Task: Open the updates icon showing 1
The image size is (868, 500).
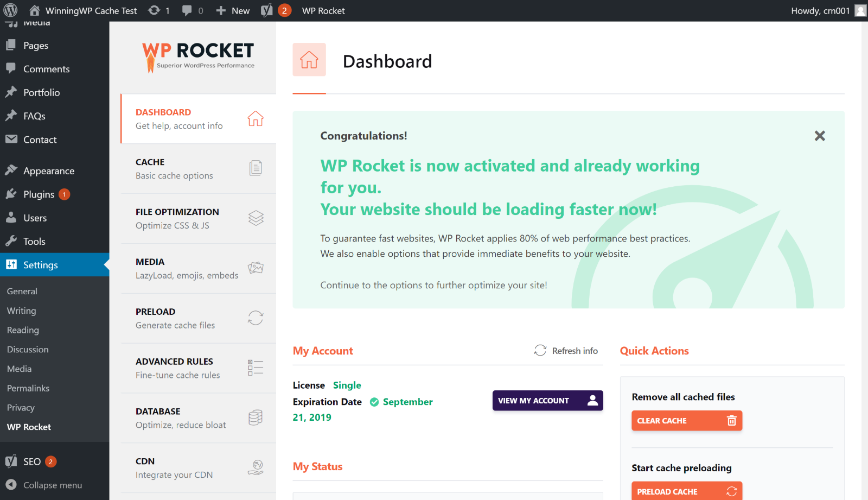Action: (159, 10)
